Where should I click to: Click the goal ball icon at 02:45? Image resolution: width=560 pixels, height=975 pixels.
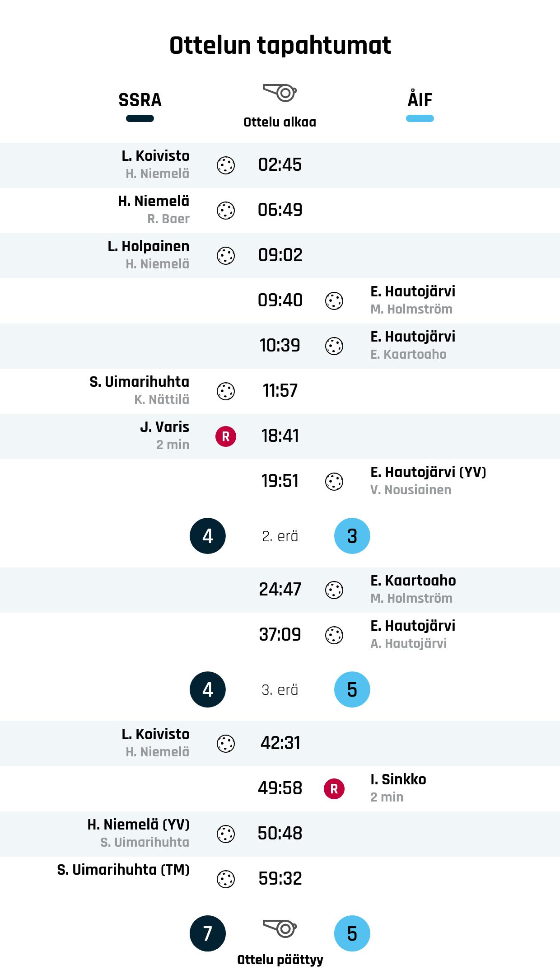tap(226, 165)
